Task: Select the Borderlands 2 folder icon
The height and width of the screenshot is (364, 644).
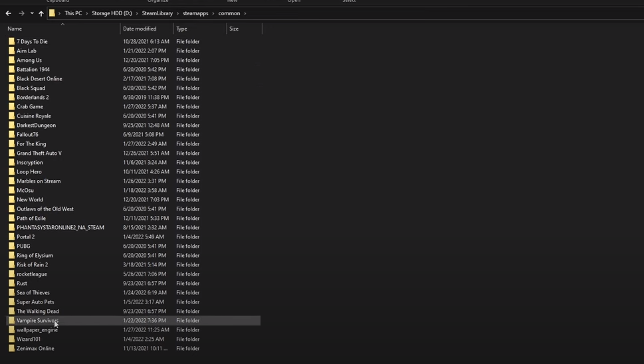Action: point(11,97)
